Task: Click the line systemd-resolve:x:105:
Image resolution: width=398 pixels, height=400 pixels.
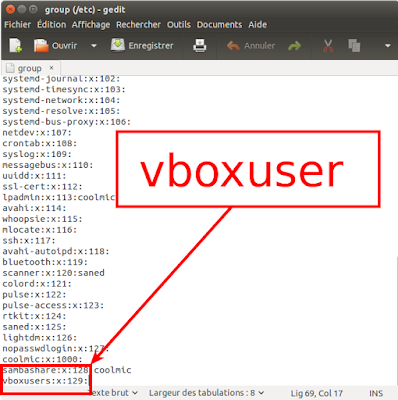Action: (61, 111)
